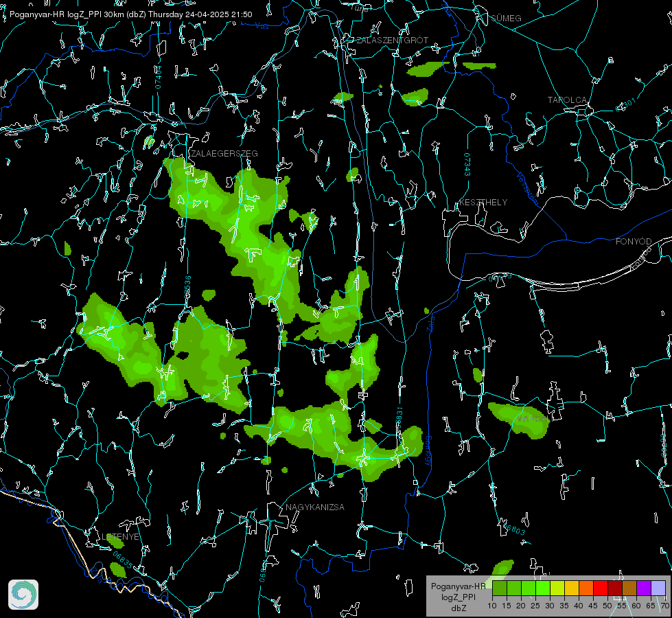Click the legend scale value 45

point(592,606)
